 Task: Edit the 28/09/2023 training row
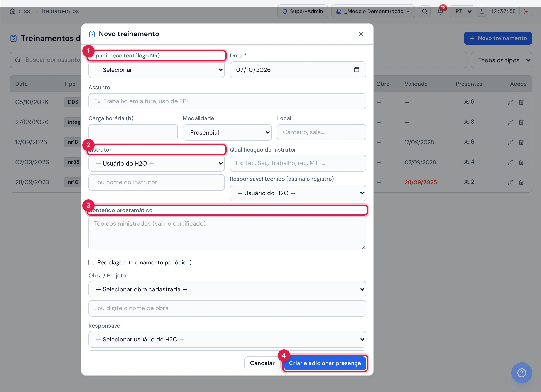510,182
